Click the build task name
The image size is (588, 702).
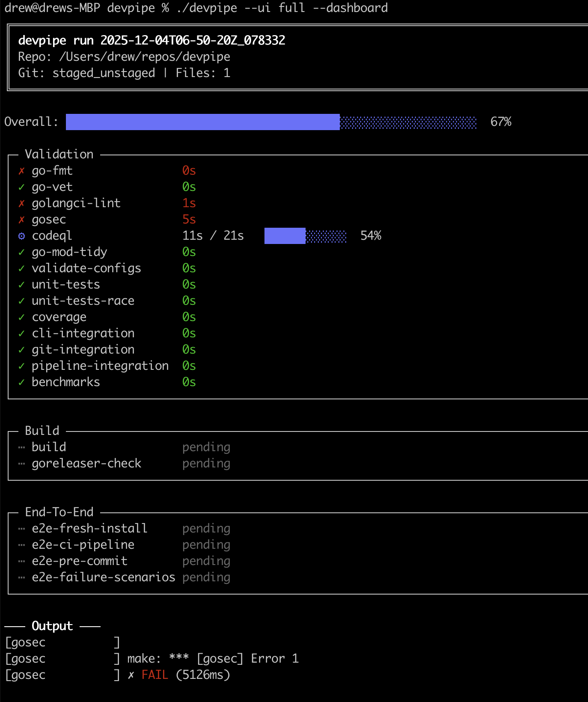49,447
